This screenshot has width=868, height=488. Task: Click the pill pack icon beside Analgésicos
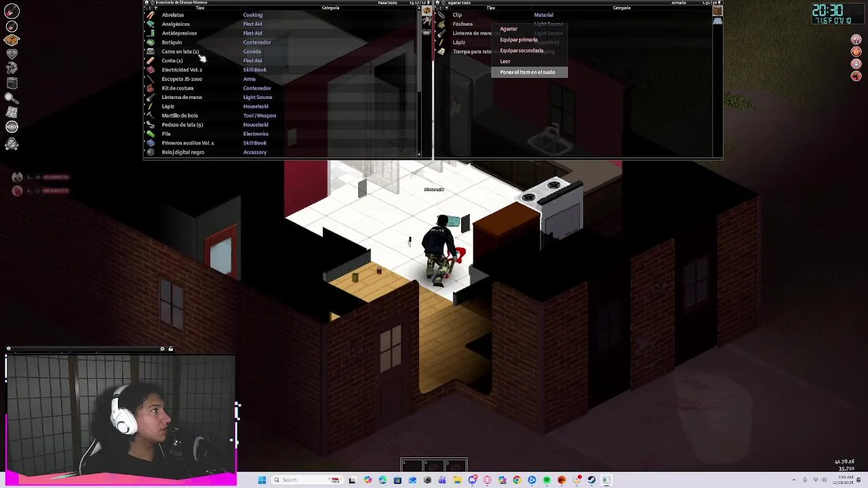151,24
